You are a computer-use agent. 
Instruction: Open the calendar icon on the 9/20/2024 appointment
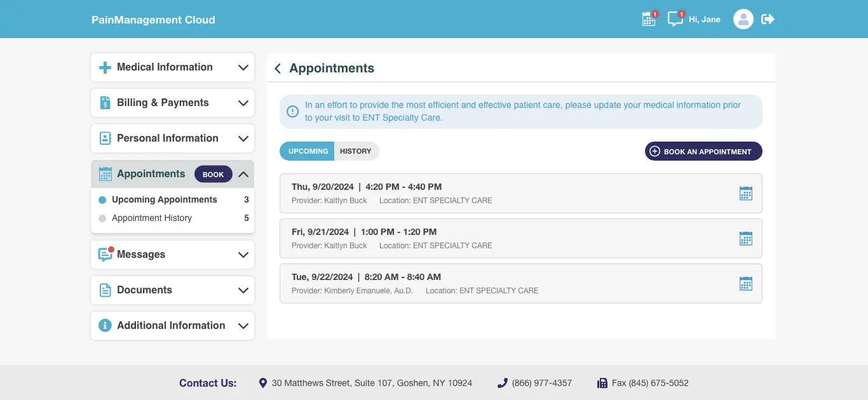tap(745, 193)
